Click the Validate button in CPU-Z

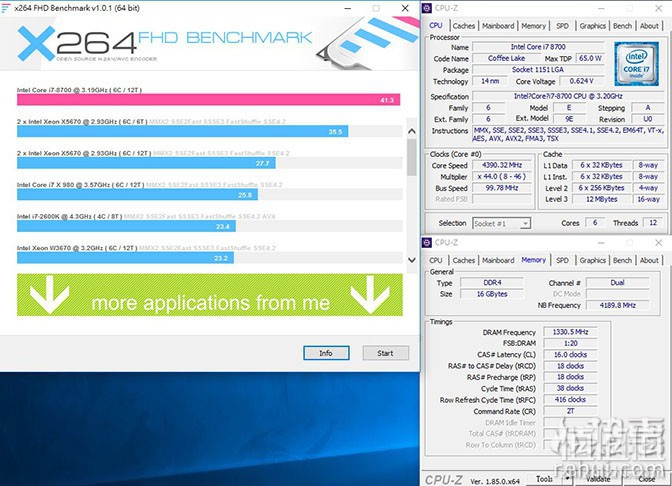598,479
